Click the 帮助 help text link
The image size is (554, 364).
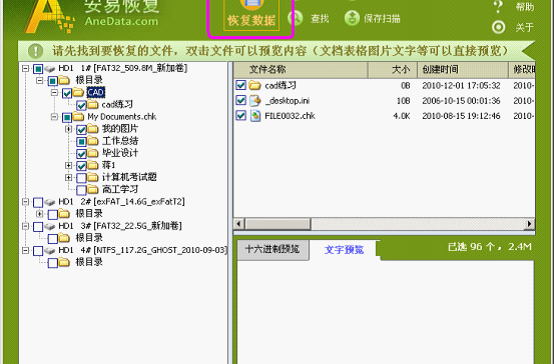[x=524, y=6]
